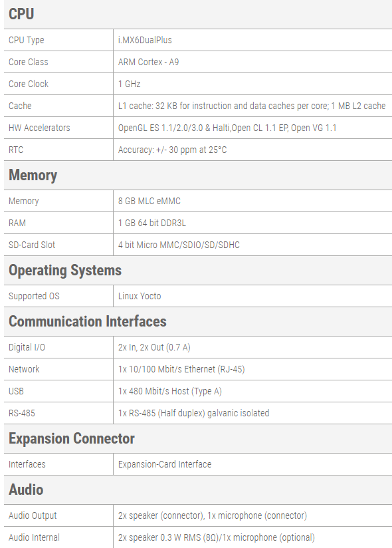Select the HW Accelerators row label

pyautogui.click(x=39, y=128)
